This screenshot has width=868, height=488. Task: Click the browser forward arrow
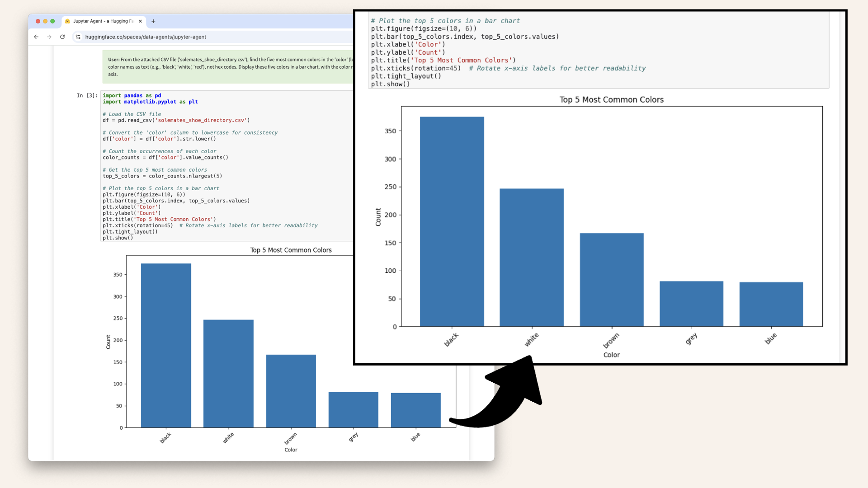coord(49,37)
